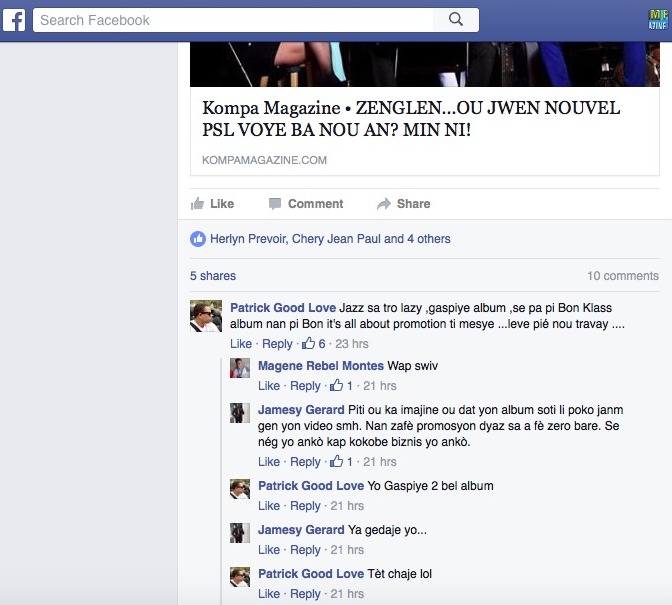Open Jamesy Gerard's name on 'Piti ou ka imajine' comment

(x=301, y=410)
